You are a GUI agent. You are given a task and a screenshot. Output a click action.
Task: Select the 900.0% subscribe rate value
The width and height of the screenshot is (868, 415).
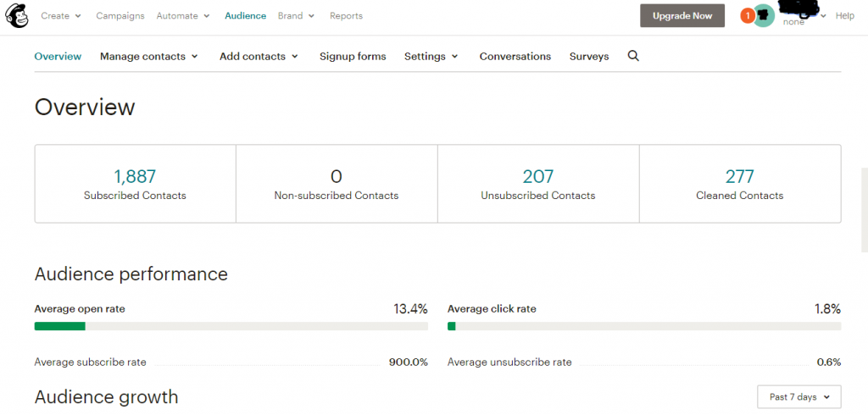tap(408, 362)
